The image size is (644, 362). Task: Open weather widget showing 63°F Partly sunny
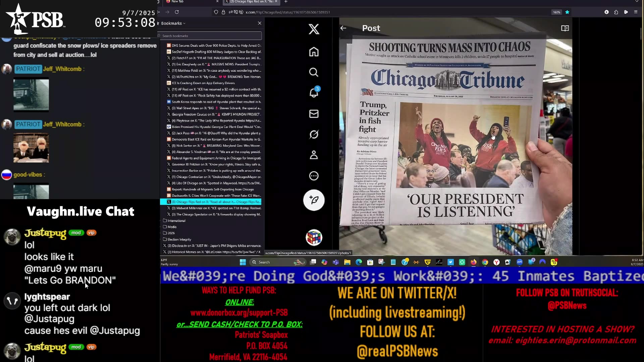click(169, 262)
